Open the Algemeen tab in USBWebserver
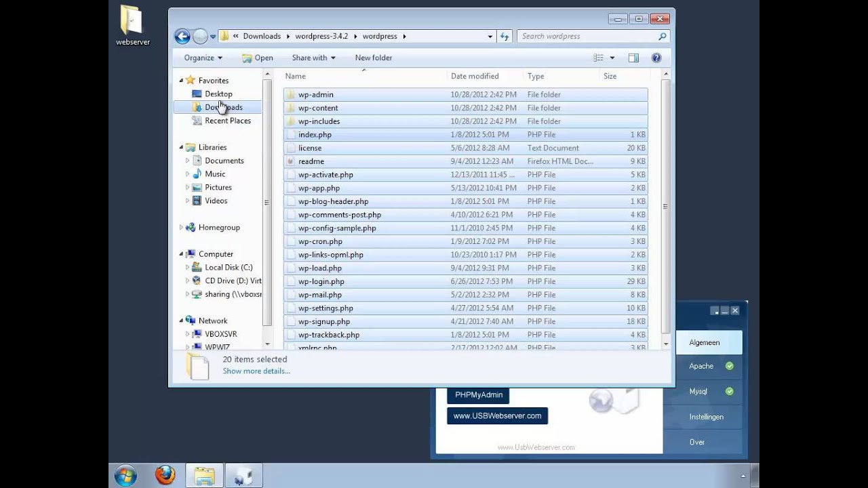 tap(709, 342)
